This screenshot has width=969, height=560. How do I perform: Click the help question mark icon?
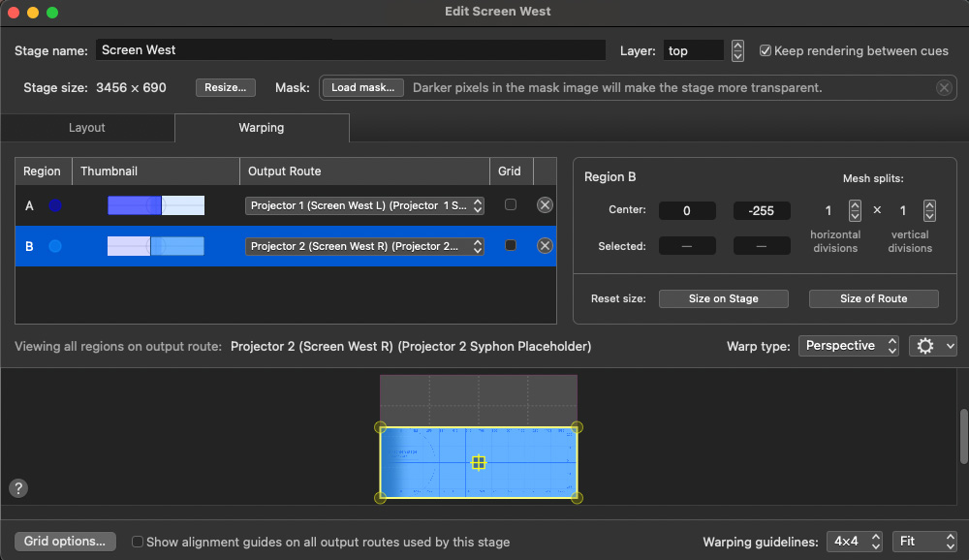[x=17, y=490]
